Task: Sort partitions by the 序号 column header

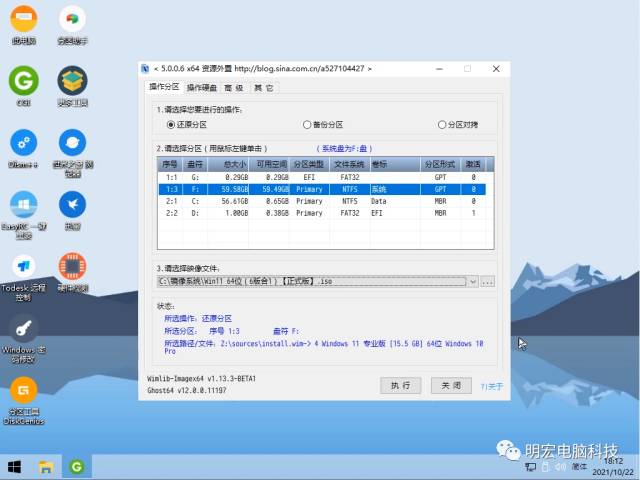Action: coord(170,164)
